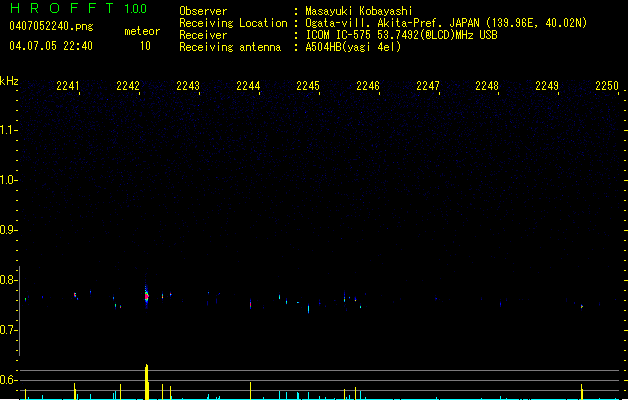The height and width of the screenshot is (400, 629).
Task: Click the bright meteor echo after 2242
Action: [x=146, y=296]
